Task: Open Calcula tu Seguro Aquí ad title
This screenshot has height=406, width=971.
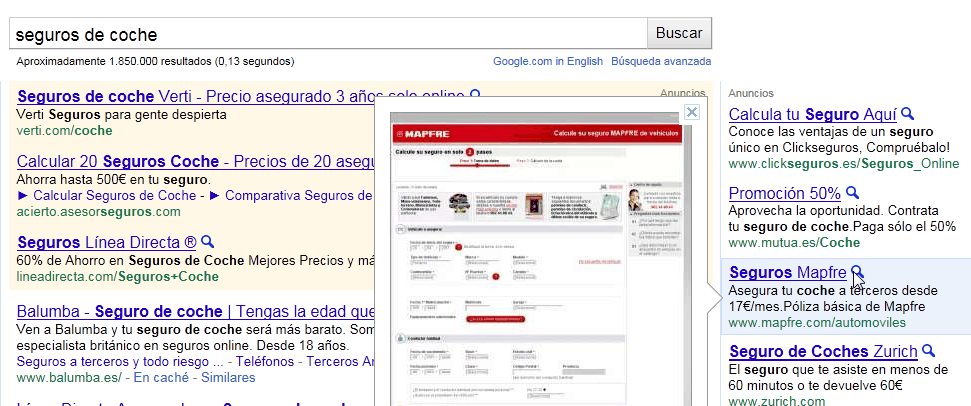Action: pos(812,114)
